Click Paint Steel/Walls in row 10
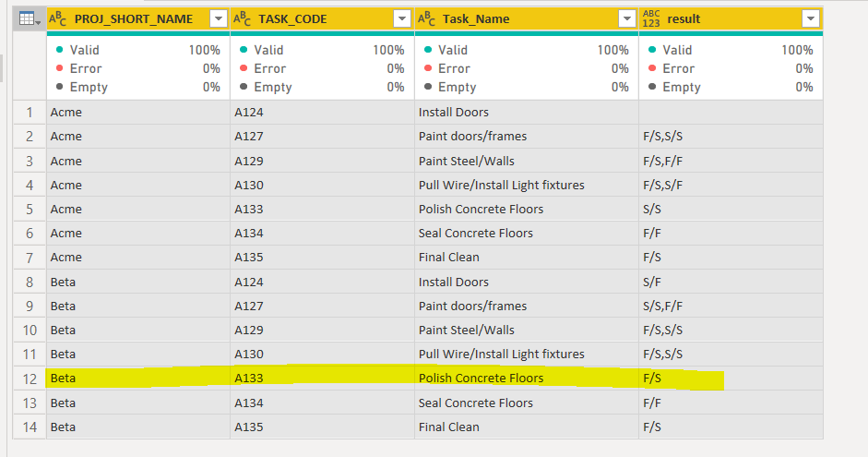The height and width of the screenshot is (457, 868). pos(527,331)
